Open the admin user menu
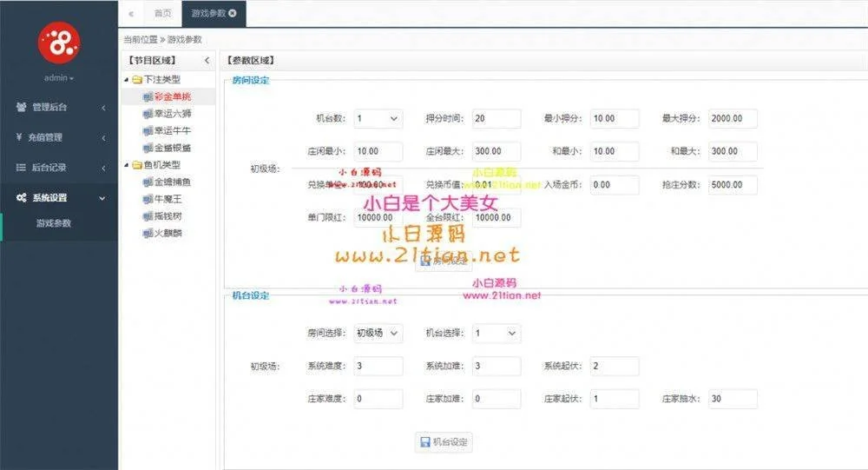The width and height of the screenshot is (868, 470). pos(59,78)
